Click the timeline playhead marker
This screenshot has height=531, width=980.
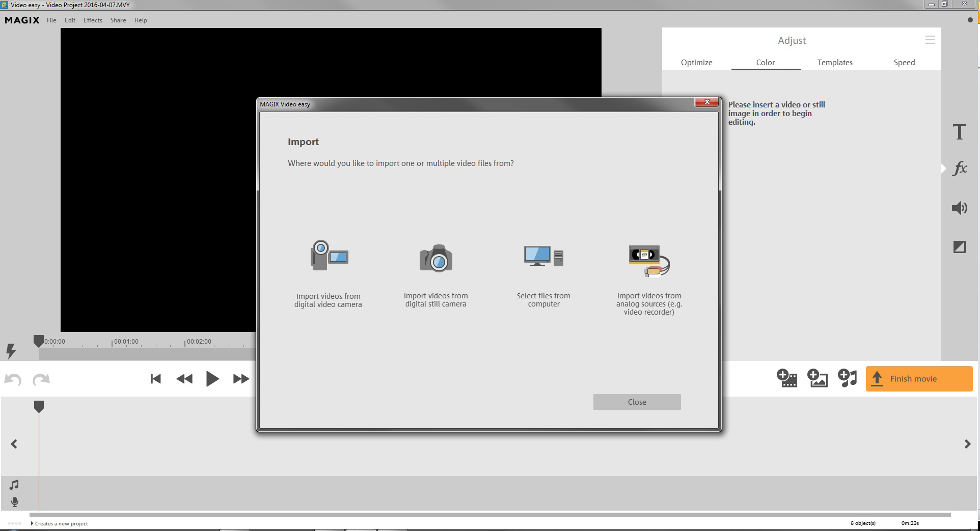coord(39,406)
